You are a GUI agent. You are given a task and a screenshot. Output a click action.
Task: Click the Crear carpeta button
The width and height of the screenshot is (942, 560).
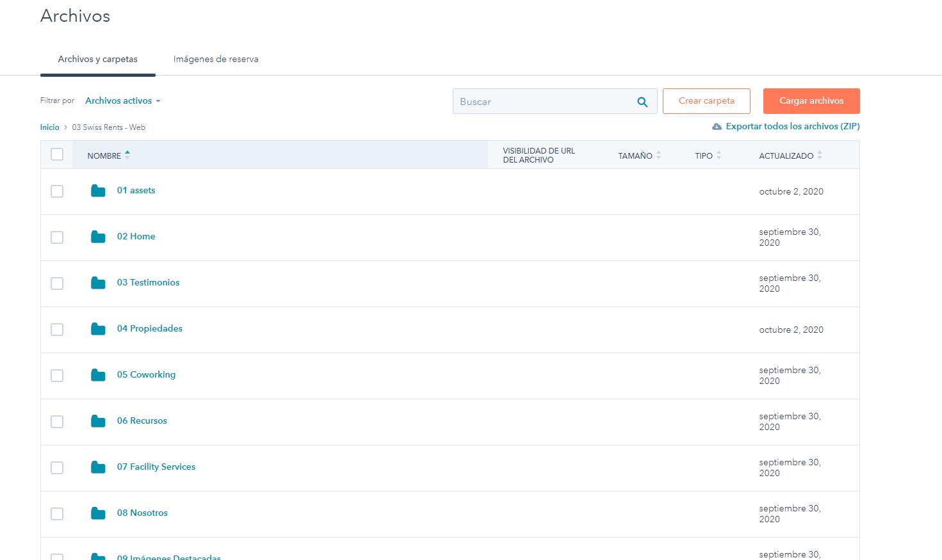(706, 101)
